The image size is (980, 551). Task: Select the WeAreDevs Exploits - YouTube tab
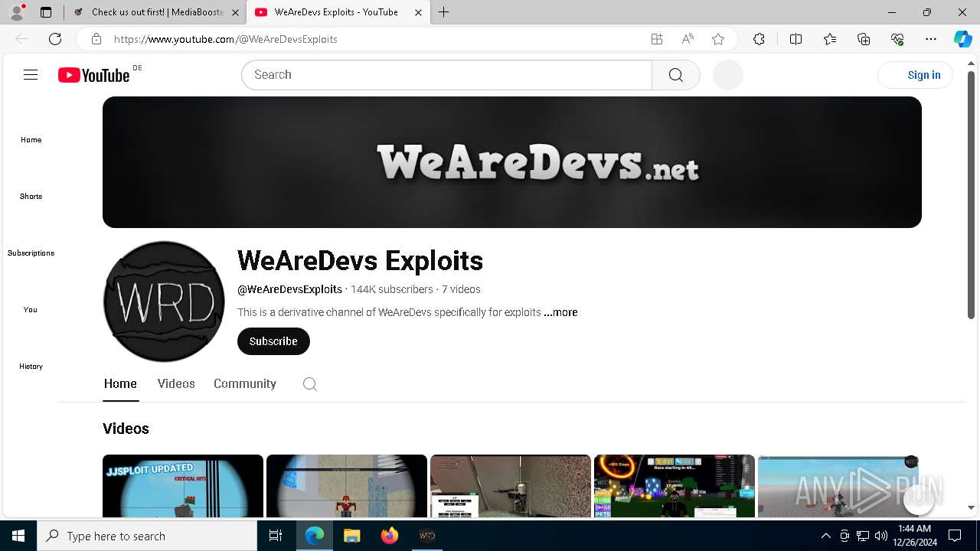pos(337,12)
